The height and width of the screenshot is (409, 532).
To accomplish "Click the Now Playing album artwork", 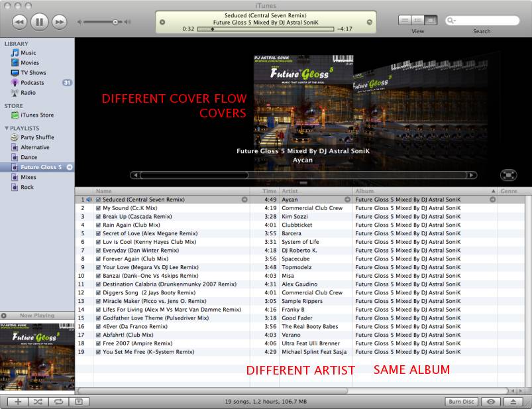I will tap(37, 356).
